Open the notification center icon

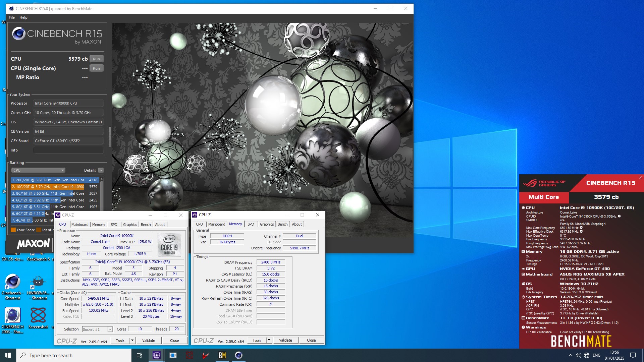tap(633, 355)
